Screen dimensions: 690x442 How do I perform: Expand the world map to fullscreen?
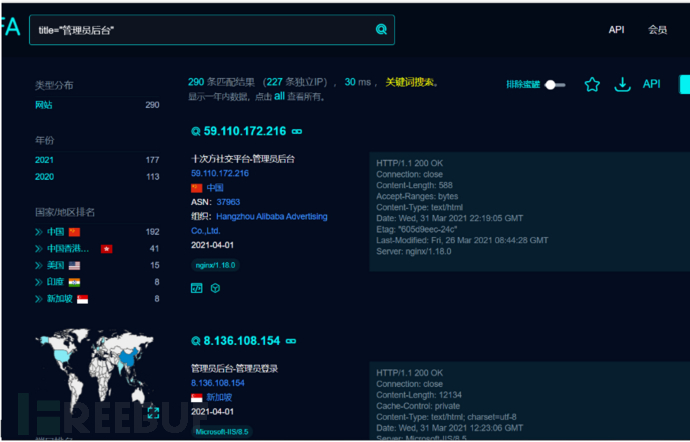pos(153,412)
